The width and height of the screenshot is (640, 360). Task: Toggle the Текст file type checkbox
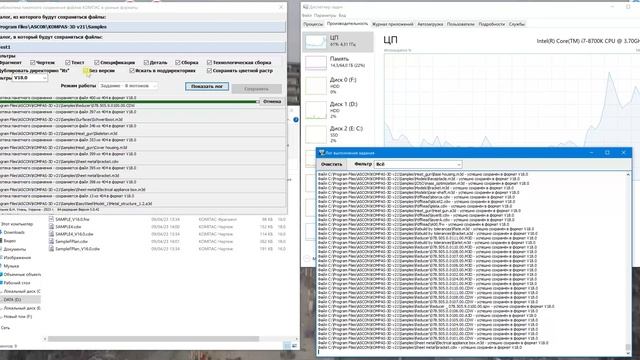click(x=68, y=62)
